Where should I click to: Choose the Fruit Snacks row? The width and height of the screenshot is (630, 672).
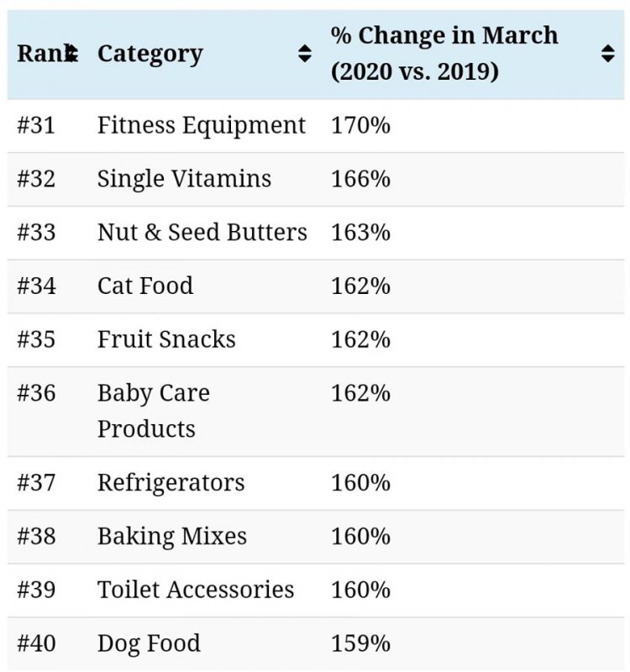pos(166,340)
